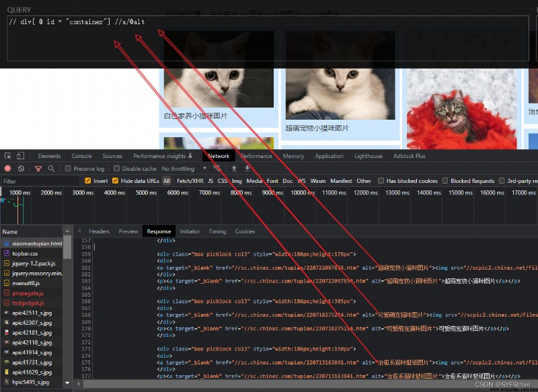The width and height of the screenshot is (538, 392).
Task: Switch to the Lighthouse tab
Action: point(369,156)
